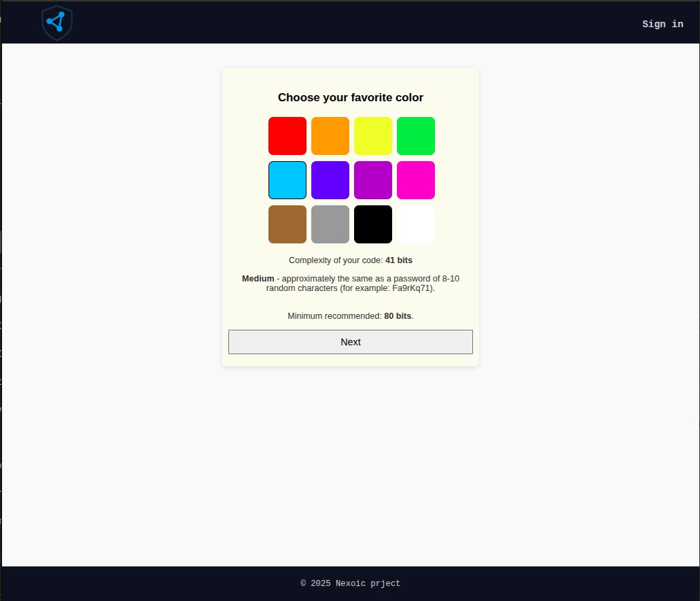The width and height of the screenshot is (700, 601).
Task: Select the red color swatch
Action: [x=287, y=136]
